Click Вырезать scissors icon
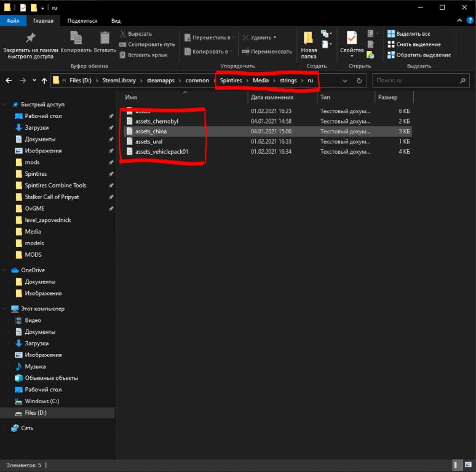476x472 pixels. coord(123,34)
